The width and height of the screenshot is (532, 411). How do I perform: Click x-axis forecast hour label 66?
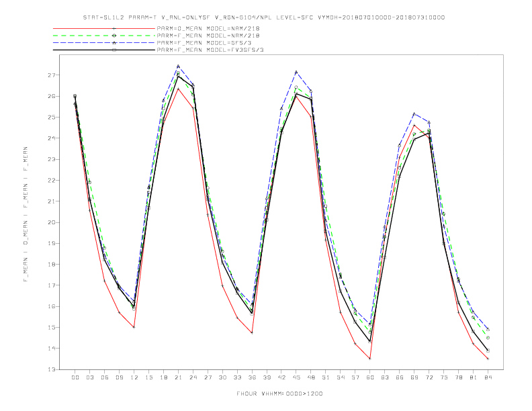[400, 377]
